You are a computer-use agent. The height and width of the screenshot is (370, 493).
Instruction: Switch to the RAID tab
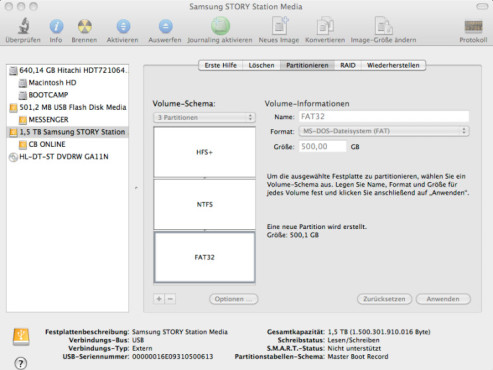pos(348,65)
